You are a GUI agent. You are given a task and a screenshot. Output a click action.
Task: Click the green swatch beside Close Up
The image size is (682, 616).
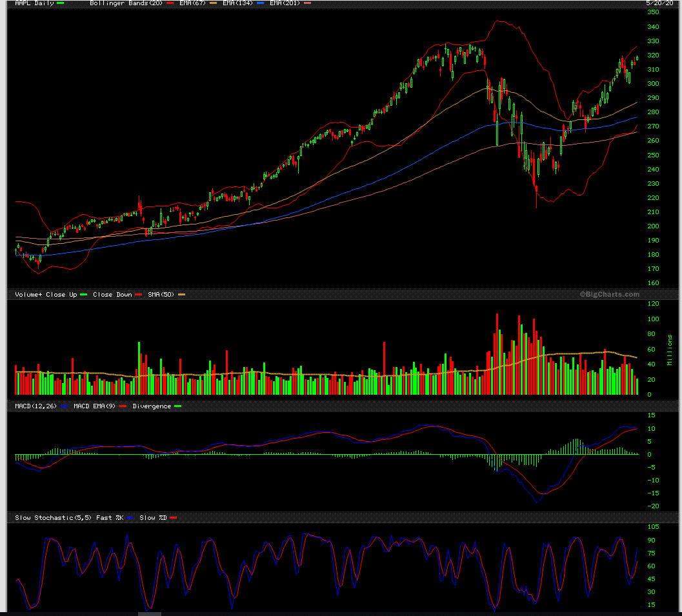83,295
